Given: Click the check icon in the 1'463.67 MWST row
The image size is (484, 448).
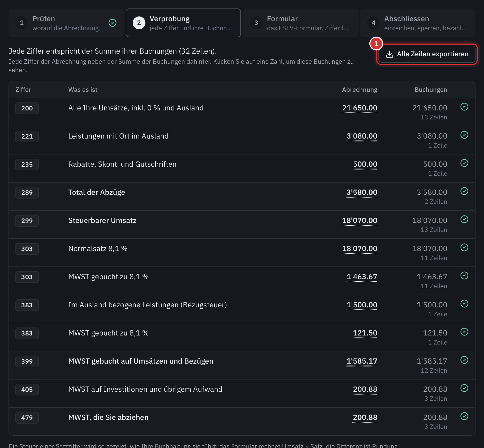Looking at the screenshot, I should (x=464, y=275).
